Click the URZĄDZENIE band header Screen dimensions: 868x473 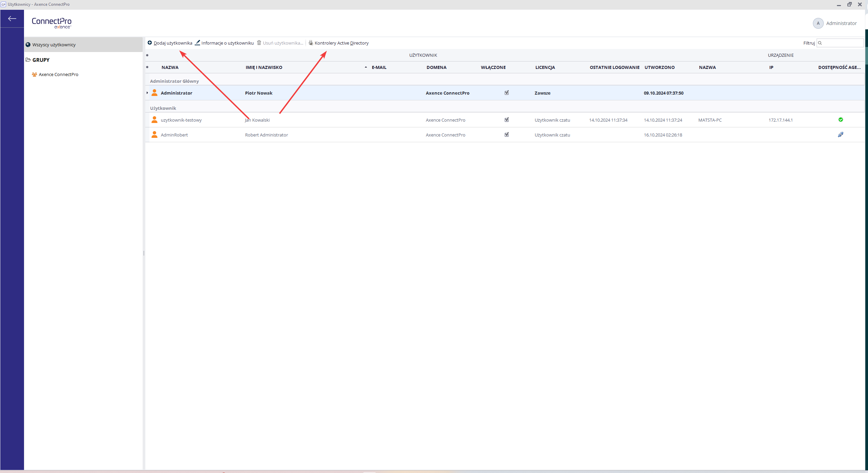pyautogui.click(x=780, y=55)
